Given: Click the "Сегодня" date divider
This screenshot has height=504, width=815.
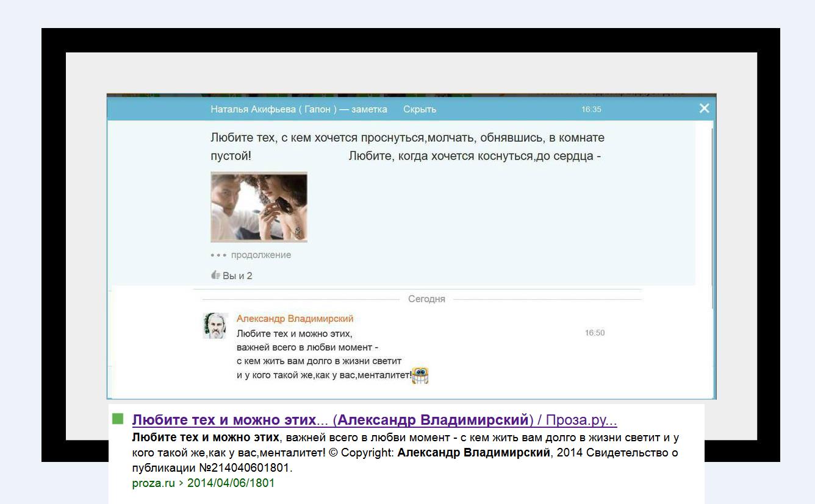Looking at the screenshot, I should [x=426, y=299].
